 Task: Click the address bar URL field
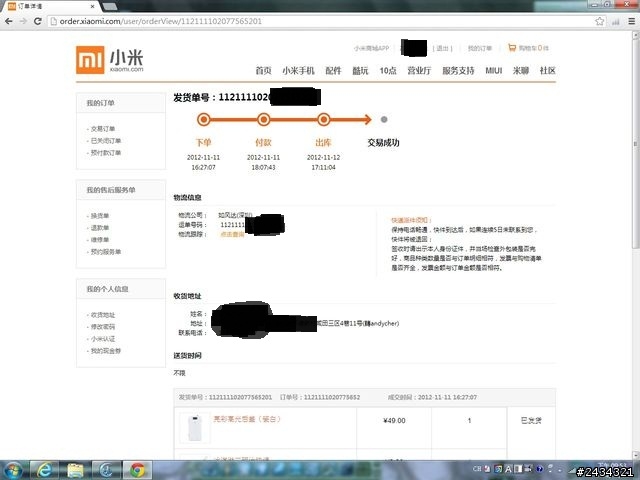click(x=322, y=21)
